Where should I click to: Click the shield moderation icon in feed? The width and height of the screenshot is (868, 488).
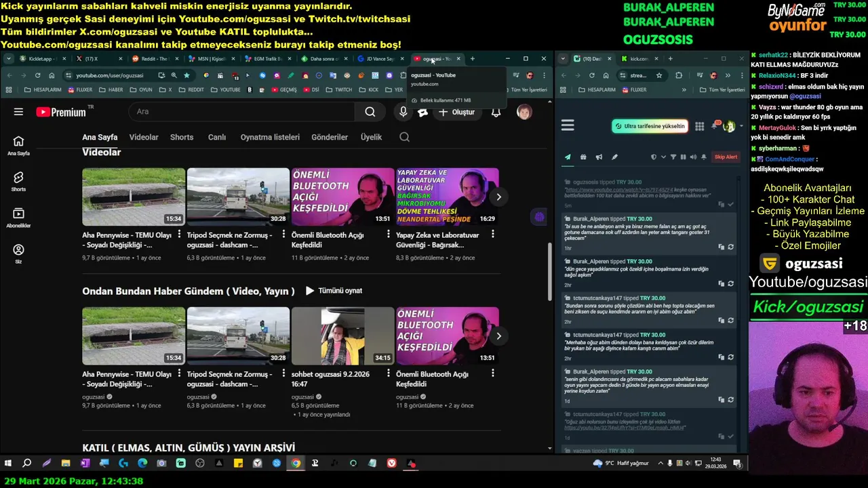tap(654, 157)
